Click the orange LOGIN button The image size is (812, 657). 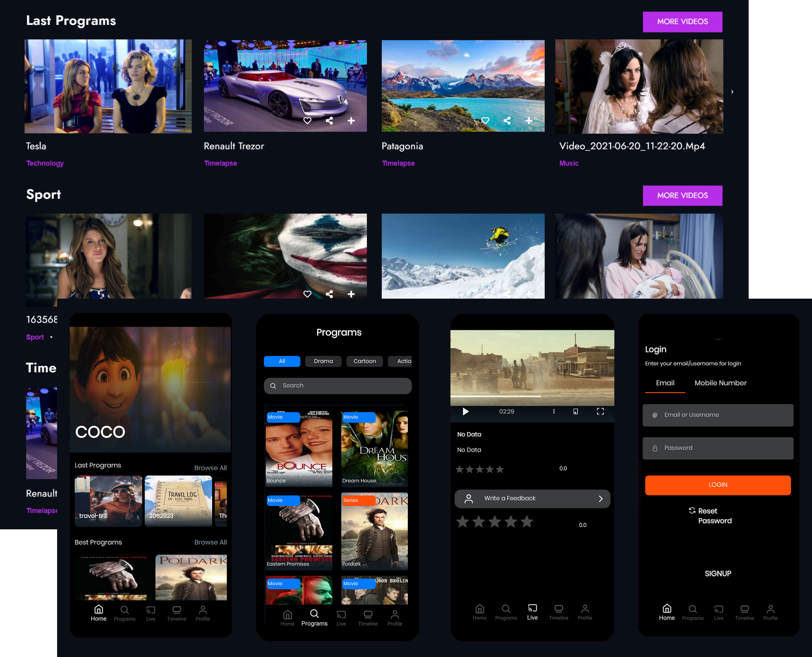(717, 485)
